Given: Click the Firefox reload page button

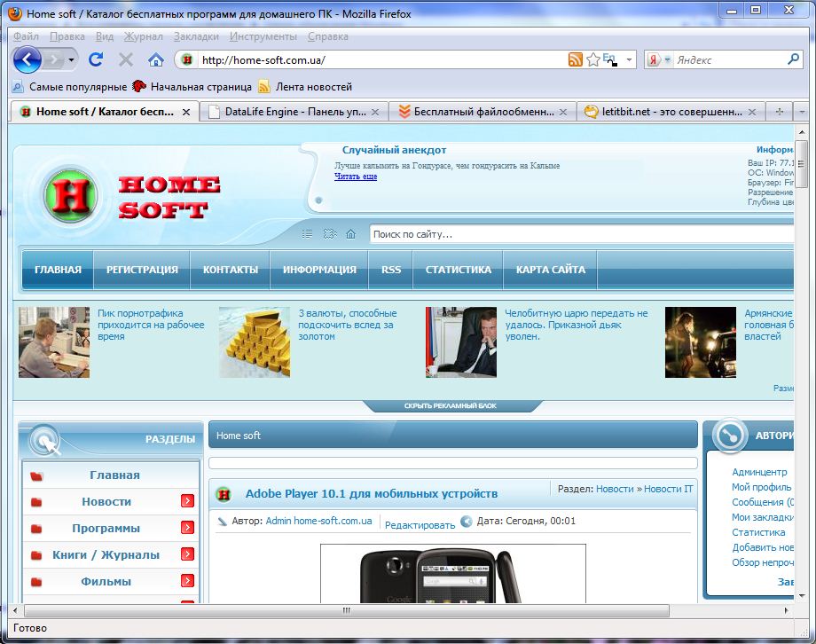Looking at the screenshot, I should (x=96, y=59).
